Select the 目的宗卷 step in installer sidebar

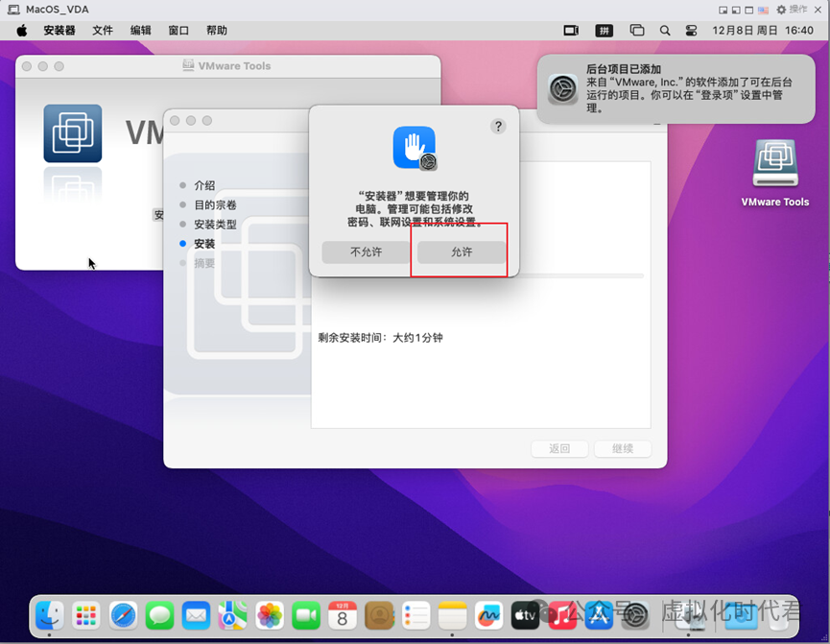click(x=215, y=205)
